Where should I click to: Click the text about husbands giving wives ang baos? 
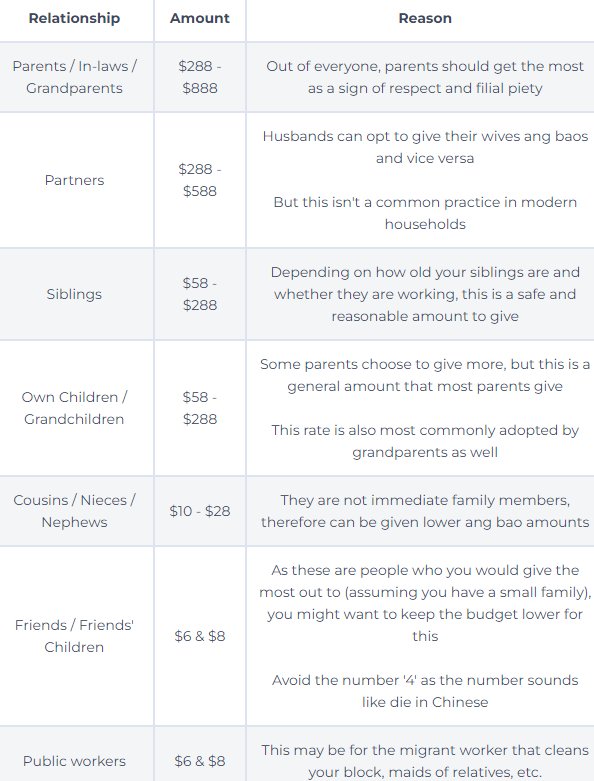pyautogui.click(x=425, y=147)
